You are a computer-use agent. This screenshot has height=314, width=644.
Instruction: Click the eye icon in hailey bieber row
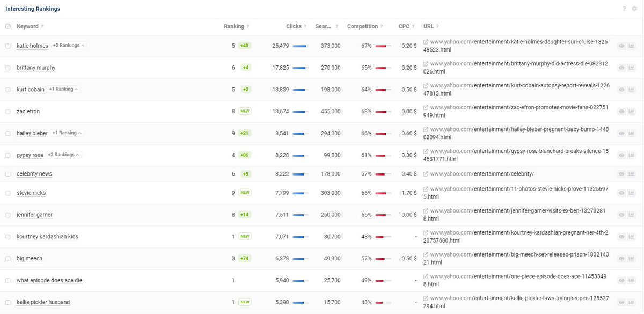coord(621,133)
